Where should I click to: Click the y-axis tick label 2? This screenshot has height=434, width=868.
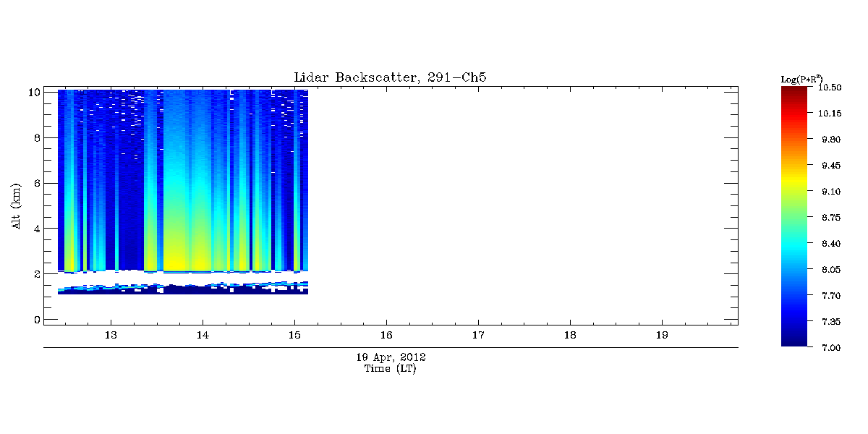pyautogui.click(x=36, y=274)
